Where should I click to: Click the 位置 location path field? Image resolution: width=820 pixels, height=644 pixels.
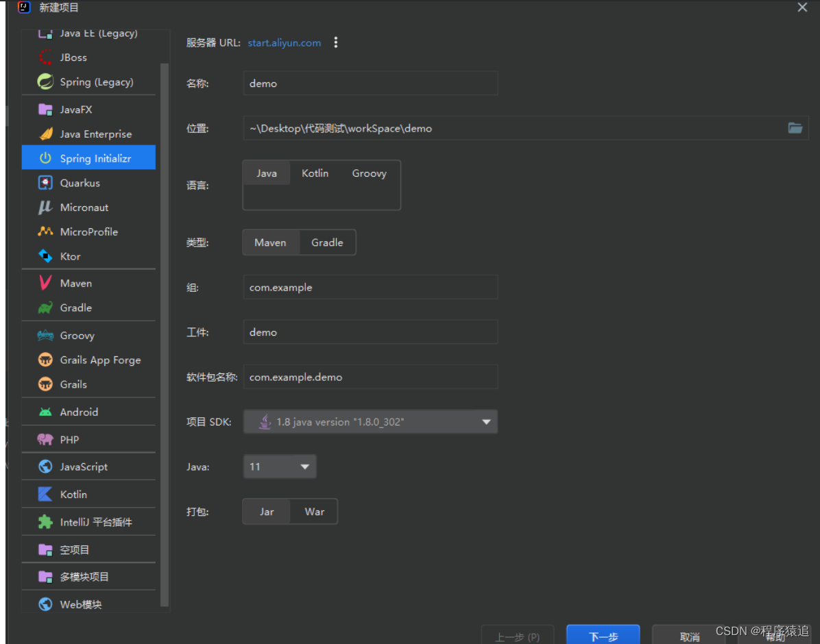pyautogui.click(x=526, y=128)
